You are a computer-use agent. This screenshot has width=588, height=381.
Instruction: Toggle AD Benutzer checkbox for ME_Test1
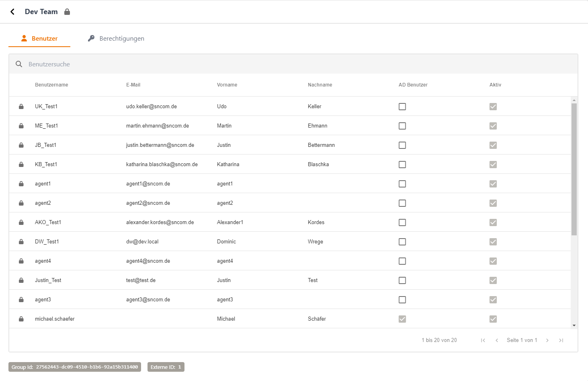pyautogui.click(x=402, y=126)
